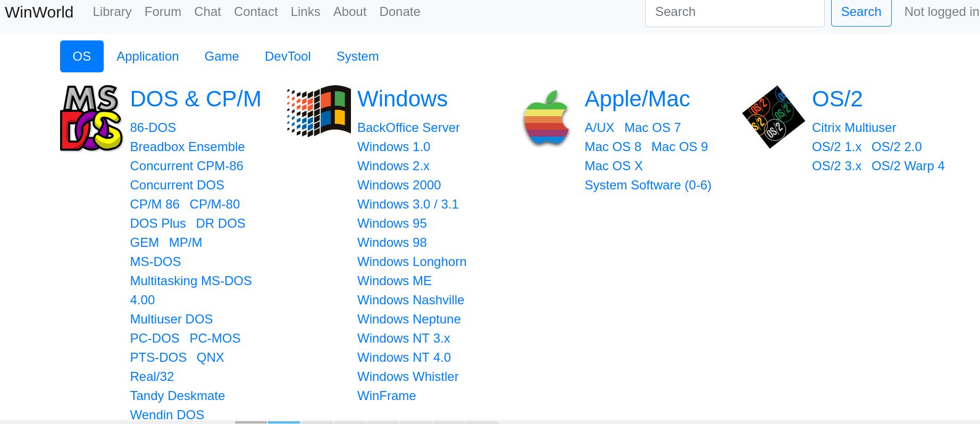Open the CP/M-80 link
Screen dimensions: 980x424
[x=215, y=204]
